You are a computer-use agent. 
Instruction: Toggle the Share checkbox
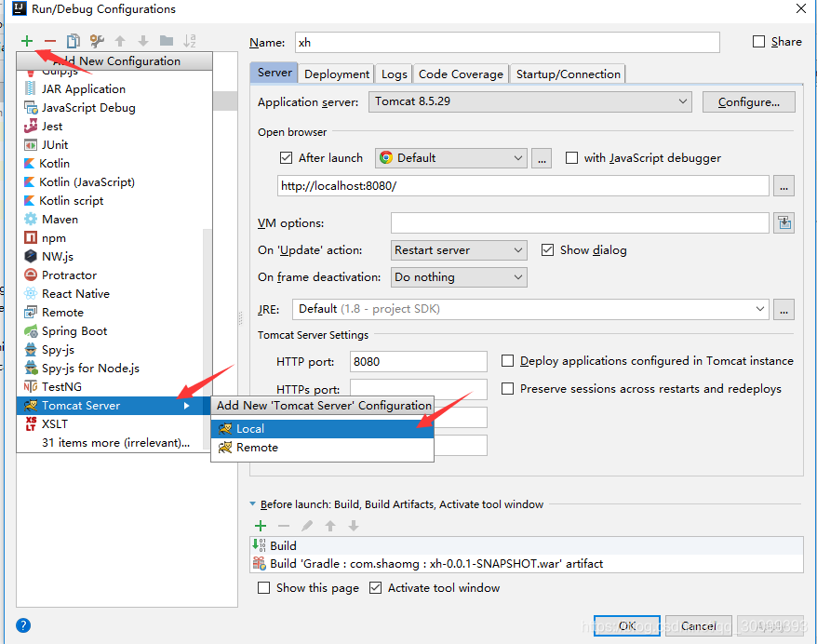(758, 42)
